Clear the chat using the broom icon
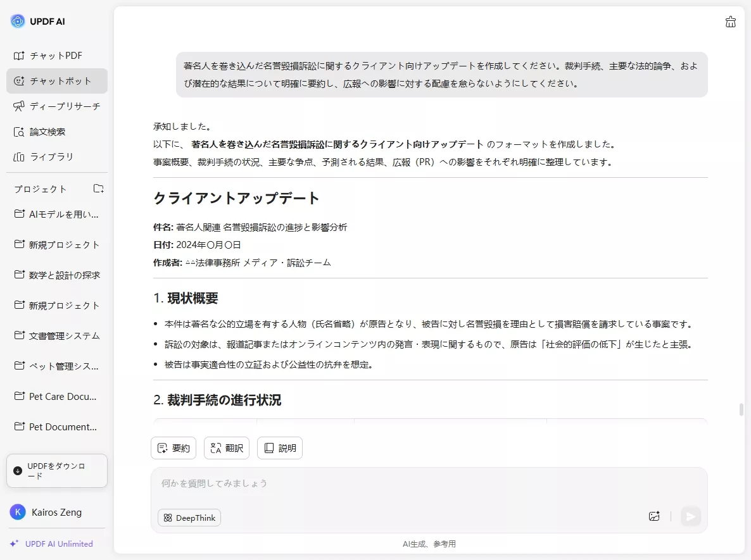Viewport: 751px width, 560px height. (x=731, y=21)
